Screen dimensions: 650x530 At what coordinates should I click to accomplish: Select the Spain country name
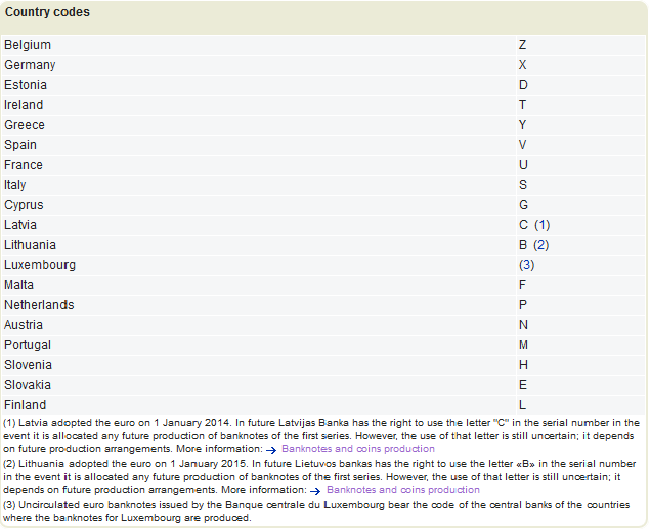(x=20, y=145)
